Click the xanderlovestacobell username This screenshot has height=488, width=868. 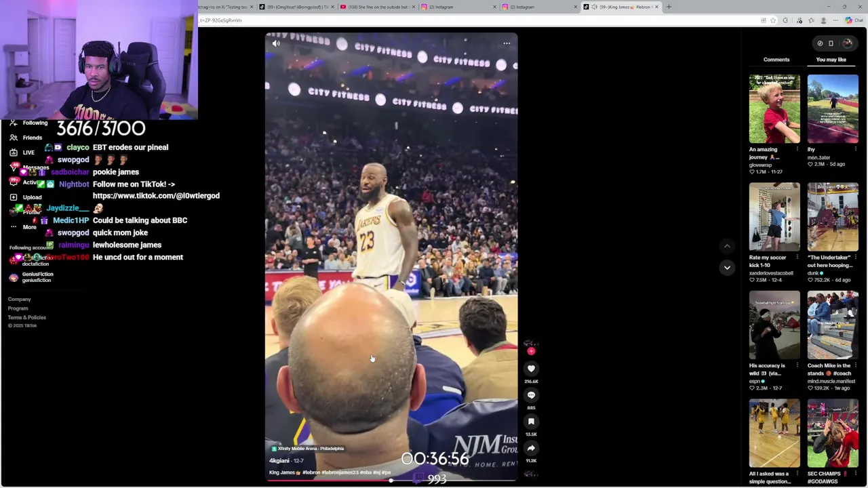pyautogui.click(x=771, y=273)
